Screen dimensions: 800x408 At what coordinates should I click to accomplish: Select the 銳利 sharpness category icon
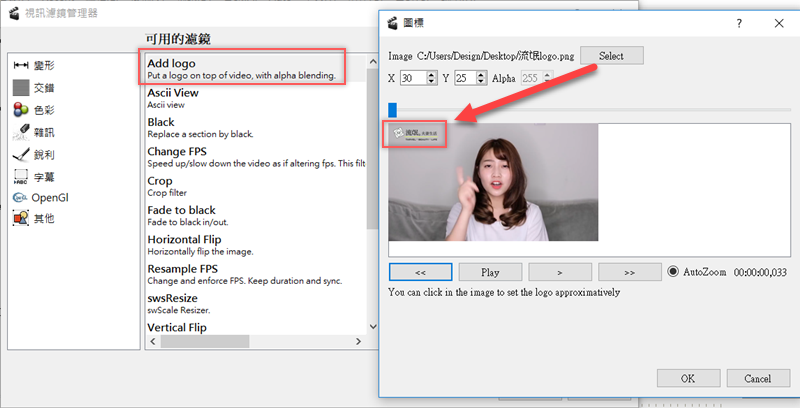[x=21, y=155]
